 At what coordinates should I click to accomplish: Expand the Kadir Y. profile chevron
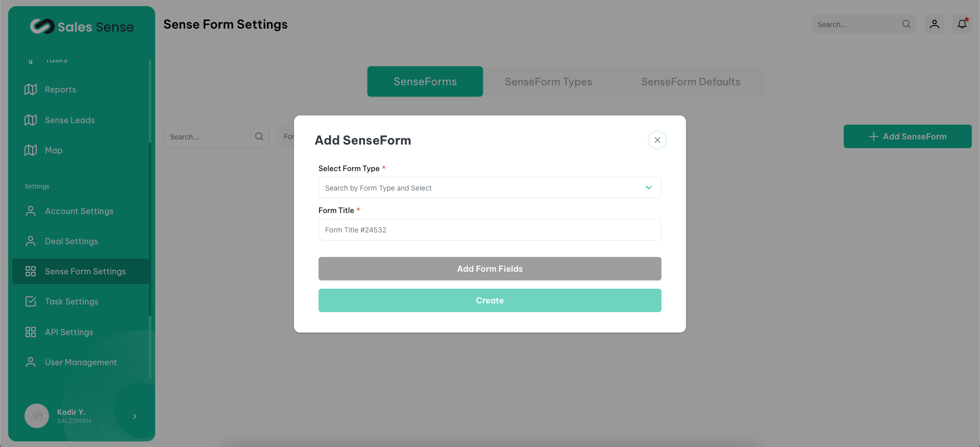click(135, 416)
